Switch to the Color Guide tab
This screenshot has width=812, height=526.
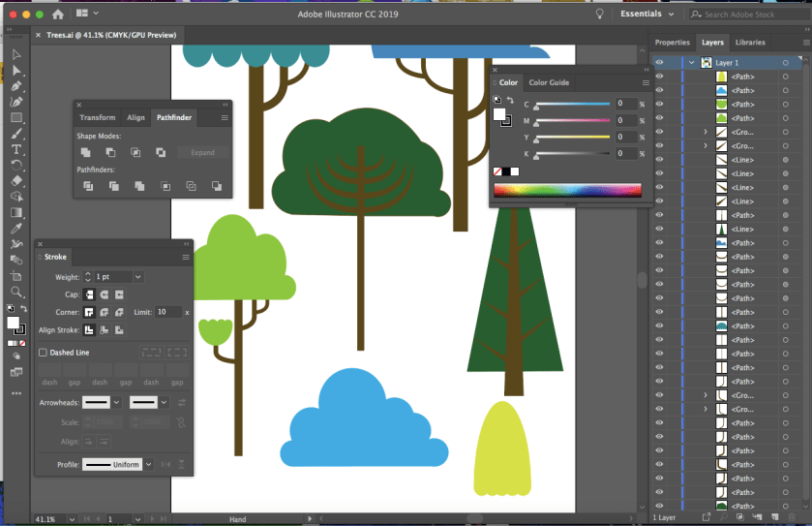click(x=549, y=82)
